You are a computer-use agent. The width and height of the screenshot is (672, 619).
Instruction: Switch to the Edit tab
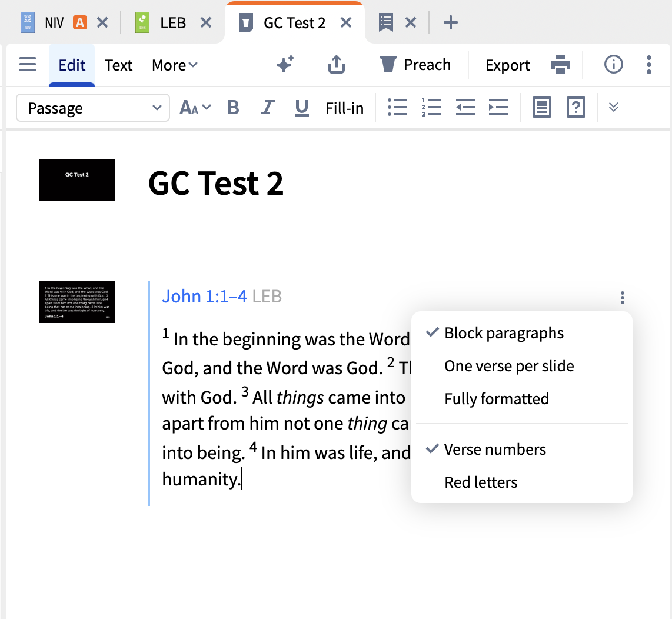(72, 65)
